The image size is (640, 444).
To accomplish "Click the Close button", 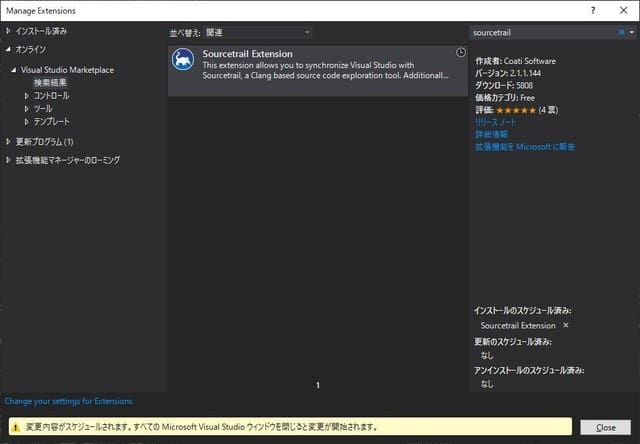I will 605,427.
